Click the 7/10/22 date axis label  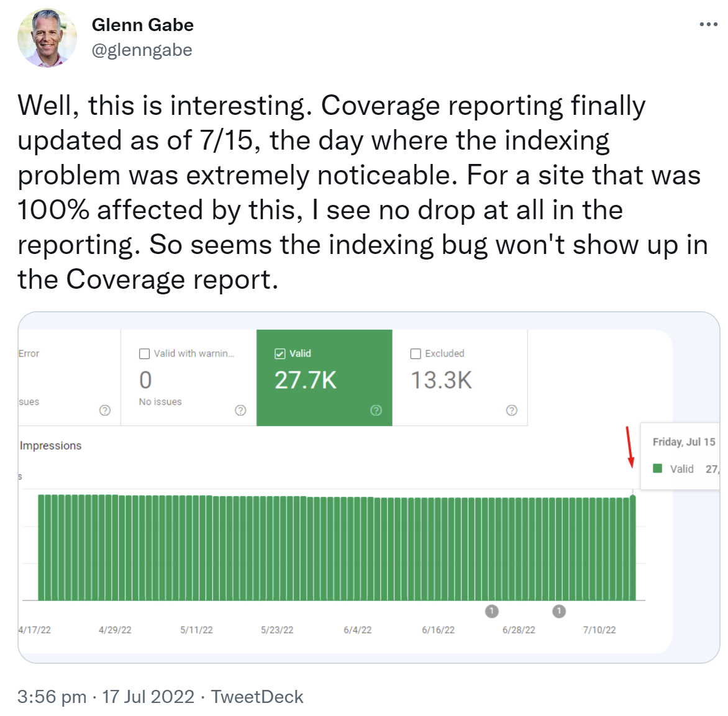point(598,629)
